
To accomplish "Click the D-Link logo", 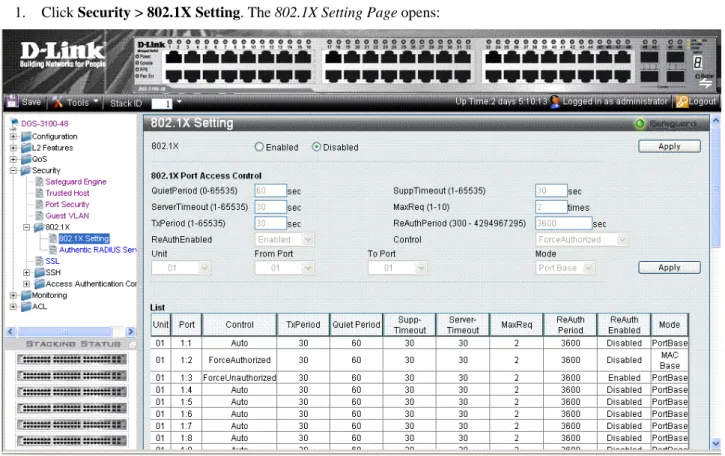I will tap(63, 54).
